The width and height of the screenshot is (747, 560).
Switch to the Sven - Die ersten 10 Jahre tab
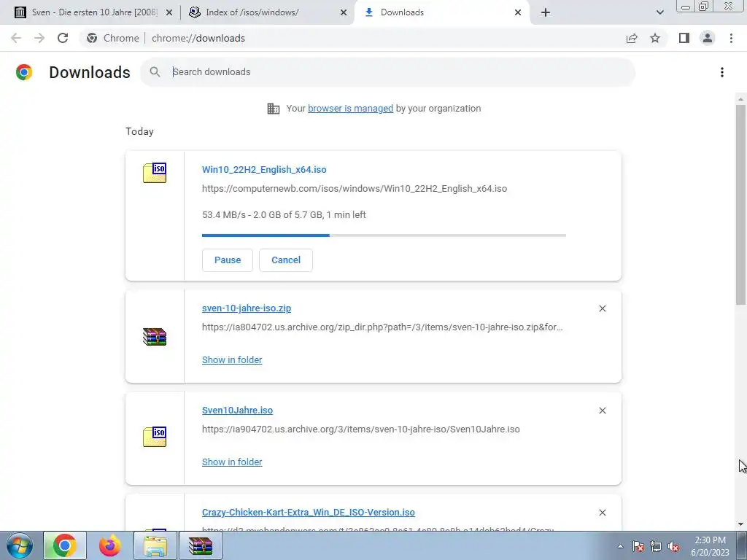pos(94,12)
